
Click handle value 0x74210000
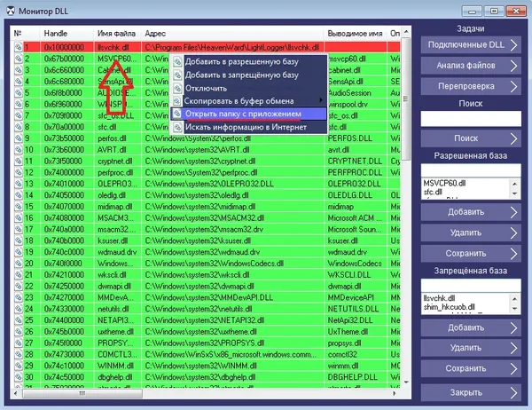pyautogui.click(x=64, y=275)
